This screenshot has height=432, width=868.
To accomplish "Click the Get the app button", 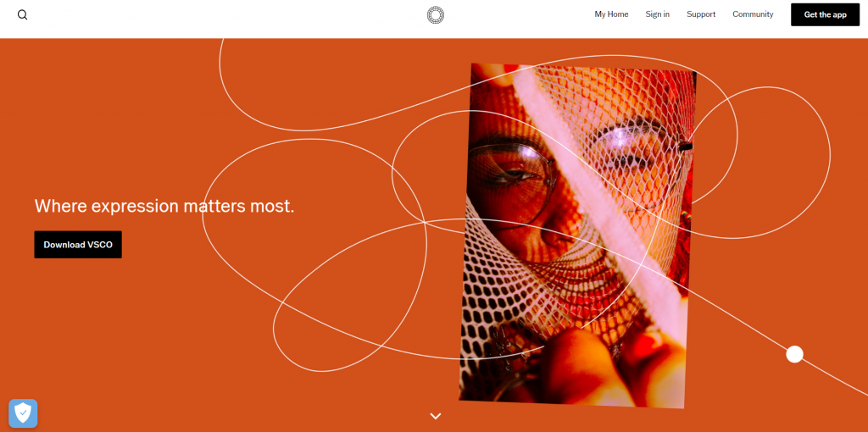I will coord(825,14).
